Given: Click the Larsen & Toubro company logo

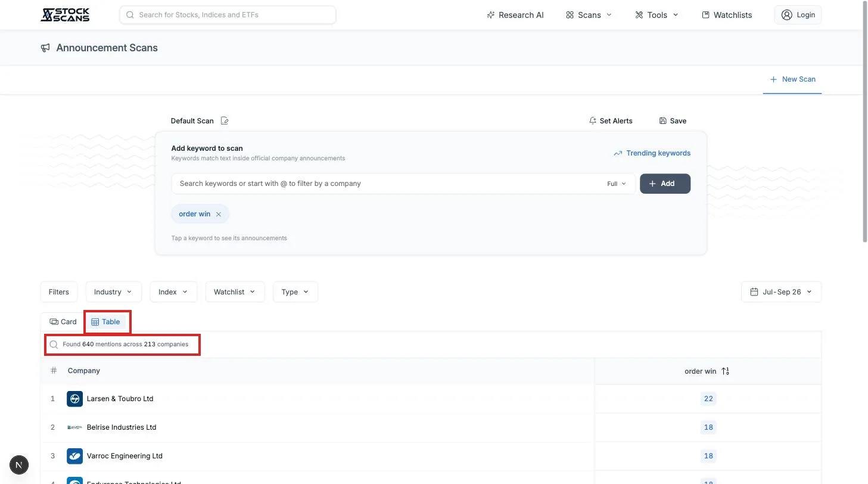Looking at the screenshot, I should (x=74, y=399).
